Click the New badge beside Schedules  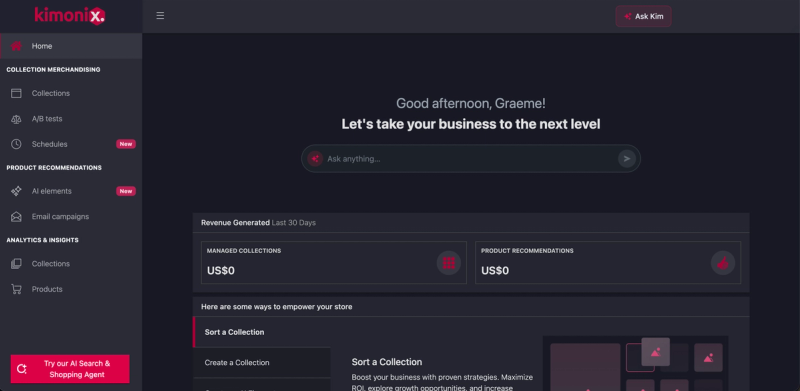pyautogui.click(x=126, y=144)
